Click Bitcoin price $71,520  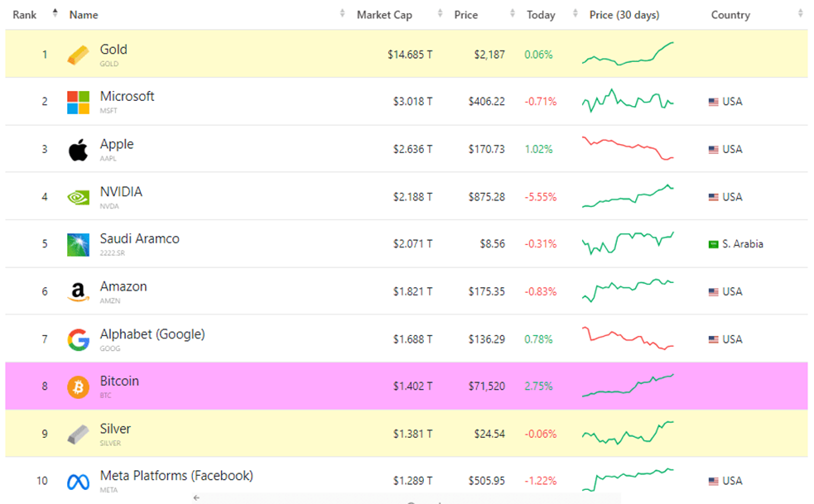486,386
